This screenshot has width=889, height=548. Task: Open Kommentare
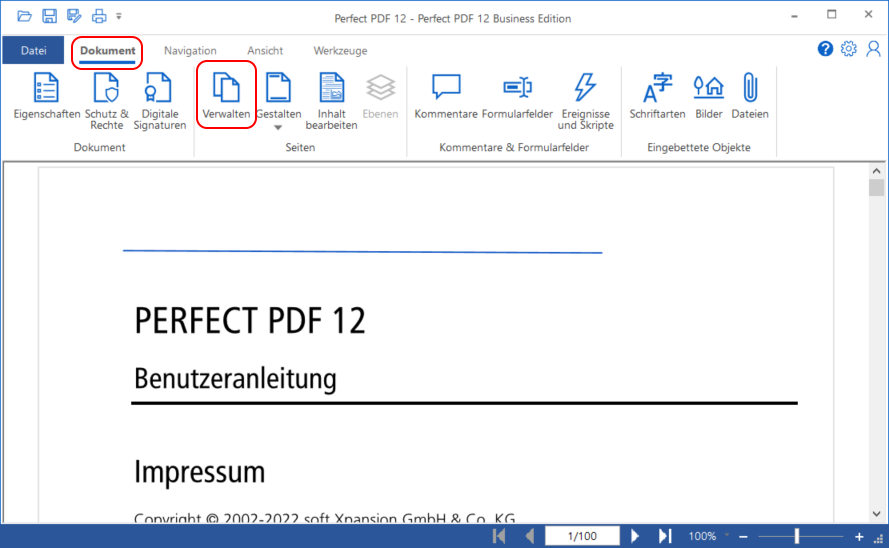point(446,96)
